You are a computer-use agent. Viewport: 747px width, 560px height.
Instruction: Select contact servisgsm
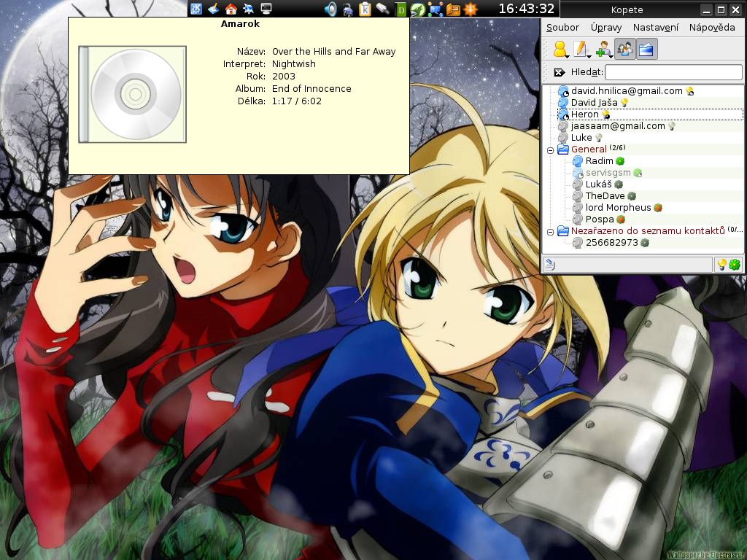608,172
